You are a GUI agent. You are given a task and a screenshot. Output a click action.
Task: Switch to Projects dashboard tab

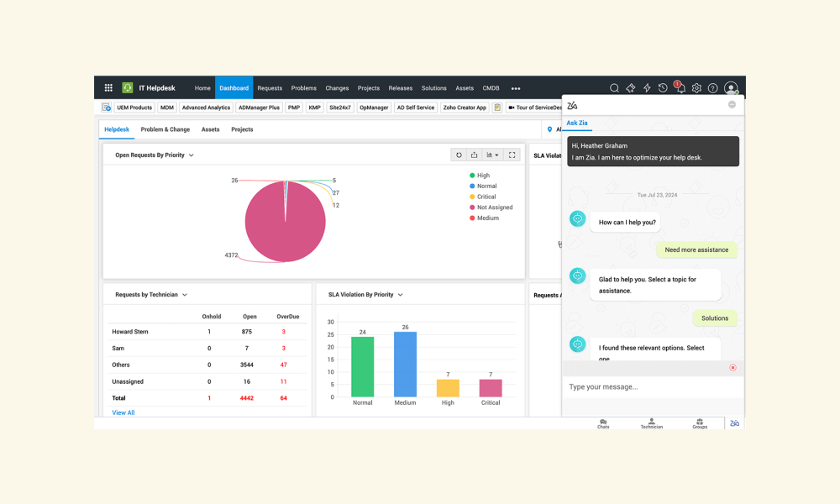coord(242,129)
